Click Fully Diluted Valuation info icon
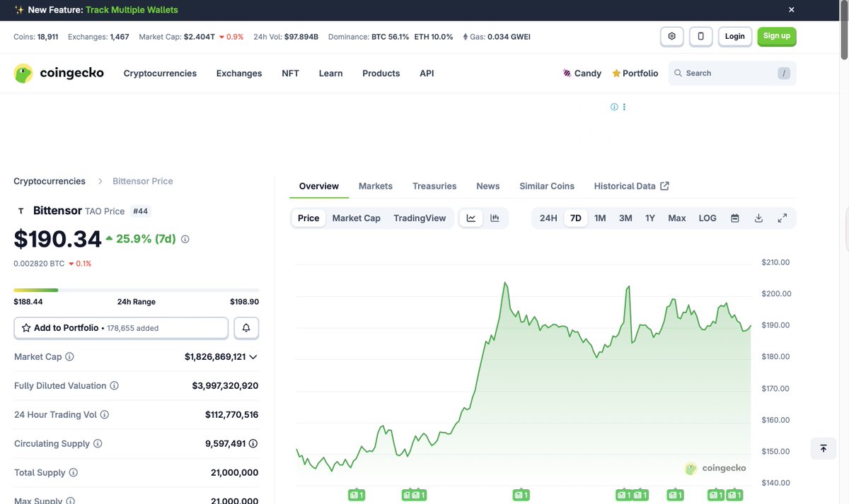Screen dimensions: 849x504 [x=114, y=386]
